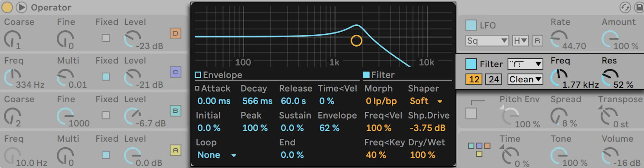This screenshot has height=168, width=644.
Task: Click oscillator B Fine knob value 1000
Action: click(65, 116)
